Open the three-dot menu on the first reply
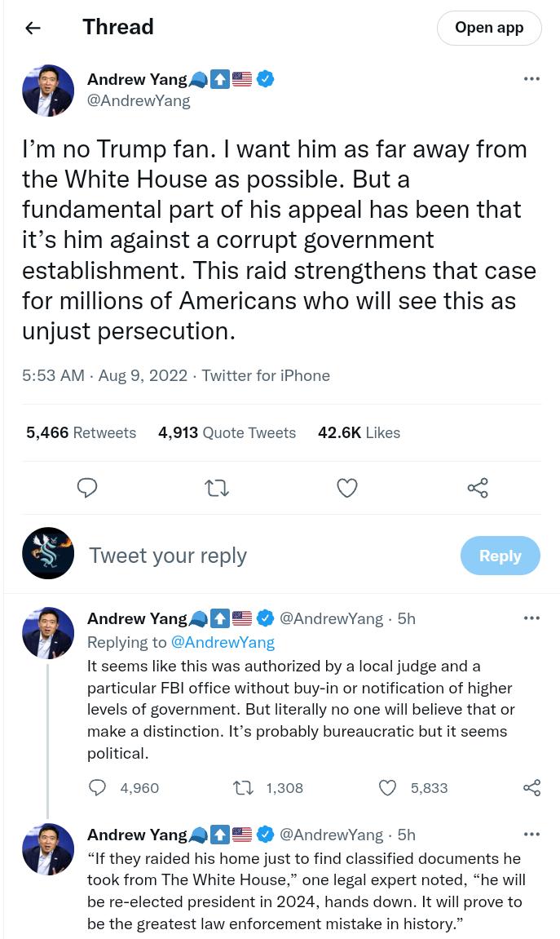This screenshot has width=560, height=939. click(531, 618)
